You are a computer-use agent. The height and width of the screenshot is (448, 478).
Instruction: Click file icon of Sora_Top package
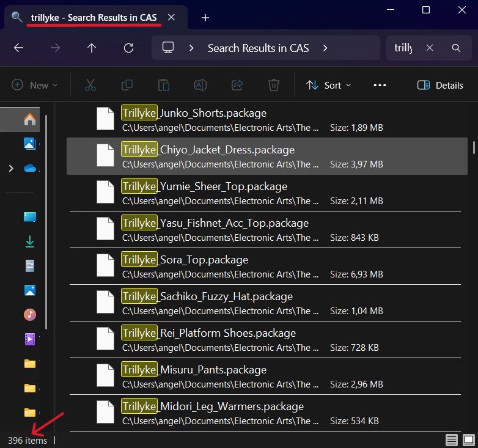tap(105, 265)
